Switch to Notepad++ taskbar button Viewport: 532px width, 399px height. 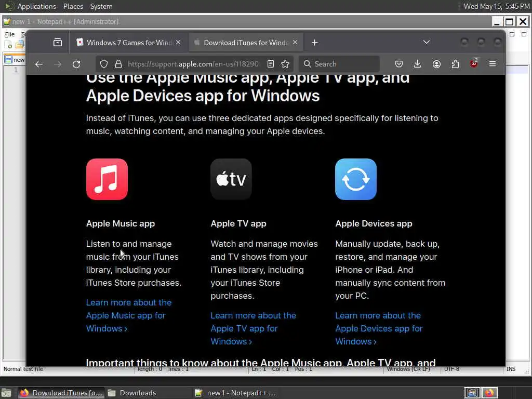pos(236,393)
